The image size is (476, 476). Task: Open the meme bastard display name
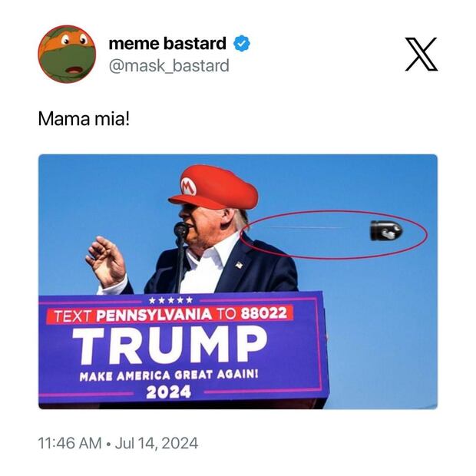(x=167, y=44)
